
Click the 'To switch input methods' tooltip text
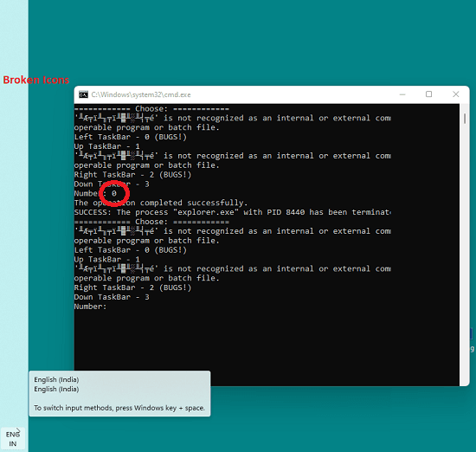tap(119, 408)
